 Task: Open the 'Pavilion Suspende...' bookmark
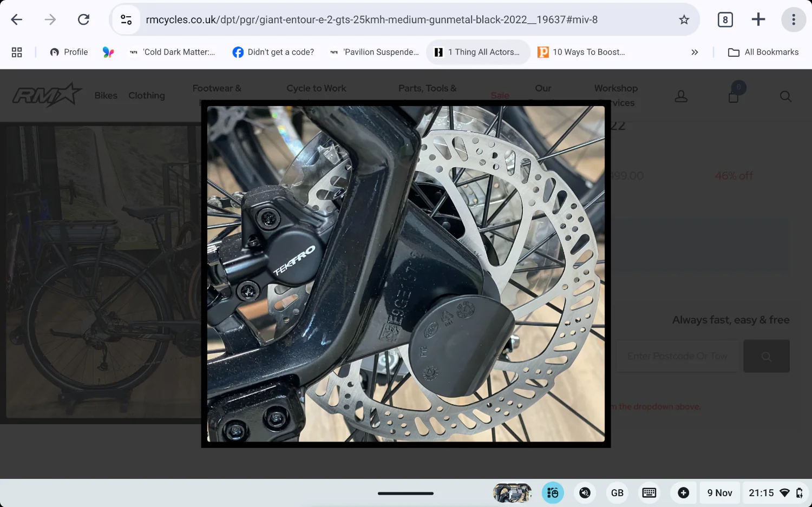click(x=375, y=52)
